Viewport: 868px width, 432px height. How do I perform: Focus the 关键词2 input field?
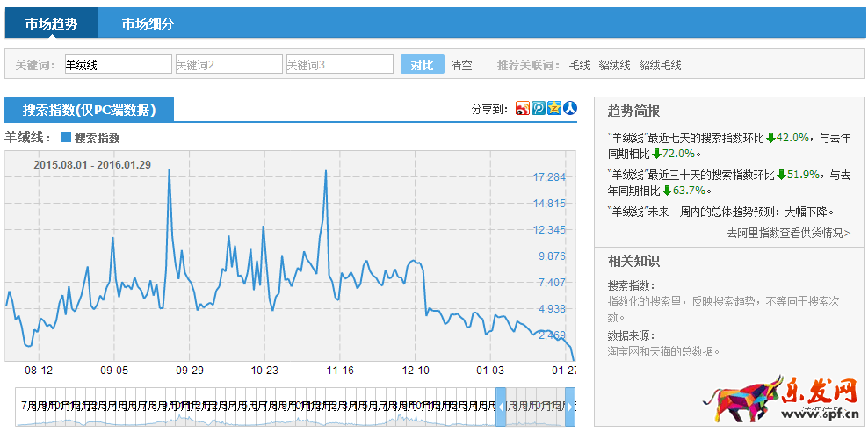pyautogui.click(x=228, y=65)
